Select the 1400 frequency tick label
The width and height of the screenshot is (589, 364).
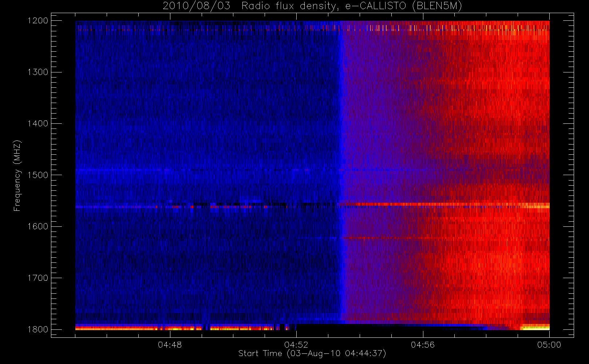tap(38, 124)
